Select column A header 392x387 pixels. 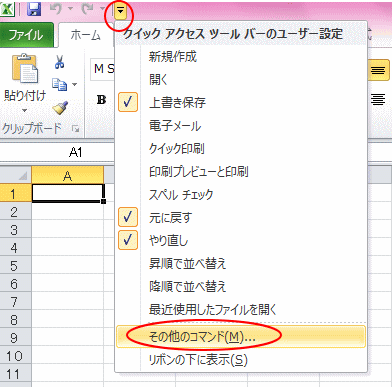(x=68, y=175)
